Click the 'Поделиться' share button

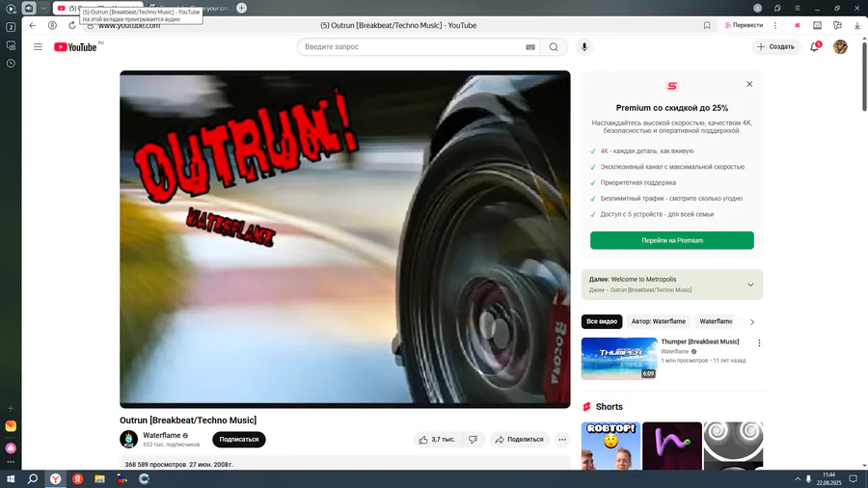tap(519, 440)
